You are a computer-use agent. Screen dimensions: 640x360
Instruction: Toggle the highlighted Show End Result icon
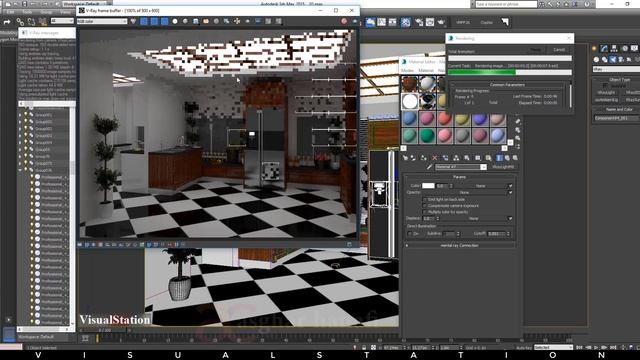pyautogui.click(x=499, y=158)
